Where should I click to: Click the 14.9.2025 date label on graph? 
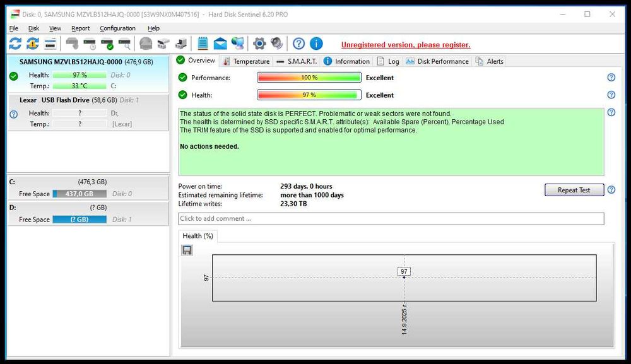click(x=404, y=319)
